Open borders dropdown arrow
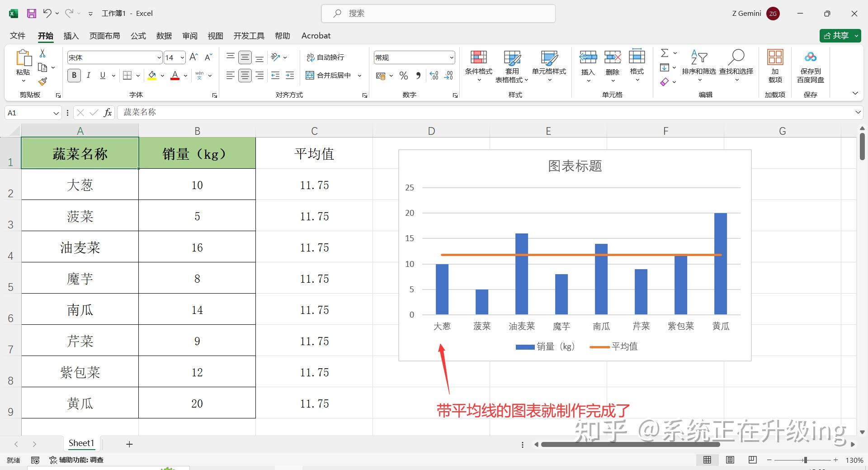This screenshot has height=470, width=868. (x=138, y=76)
